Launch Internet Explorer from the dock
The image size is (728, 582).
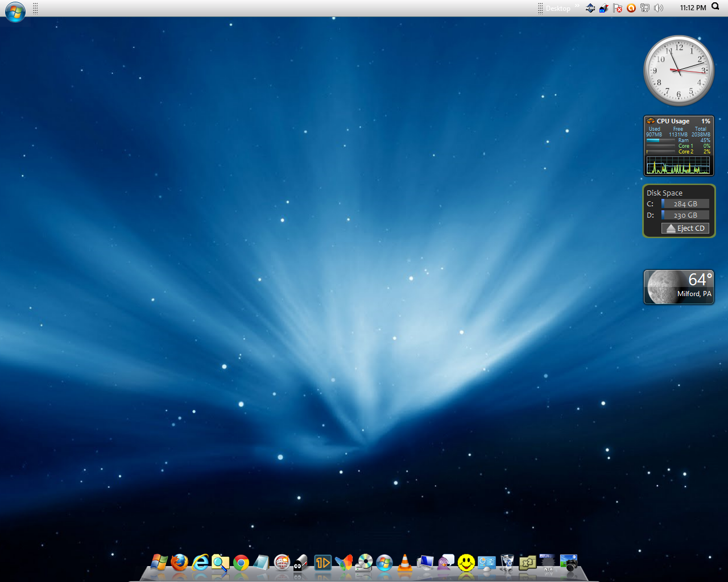(x=200, y=563)
